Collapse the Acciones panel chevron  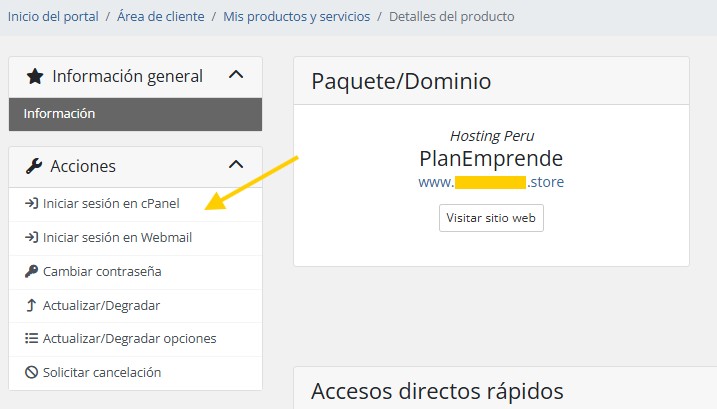236,164
